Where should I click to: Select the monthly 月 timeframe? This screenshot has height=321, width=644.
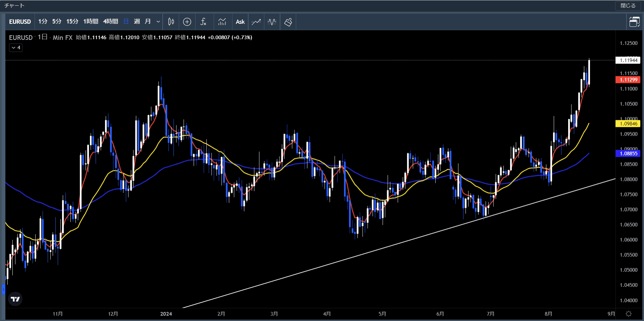click(148, 22)
